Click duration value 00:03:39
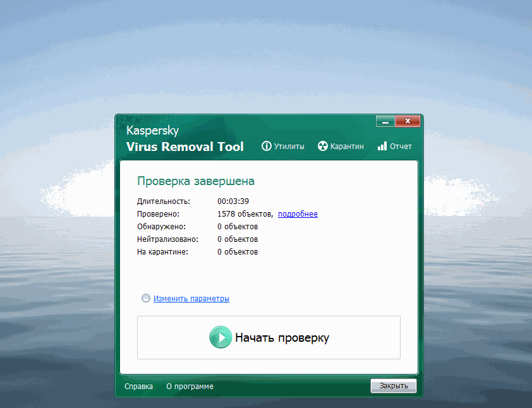This screenshot has width=532, height=408. 233,201
